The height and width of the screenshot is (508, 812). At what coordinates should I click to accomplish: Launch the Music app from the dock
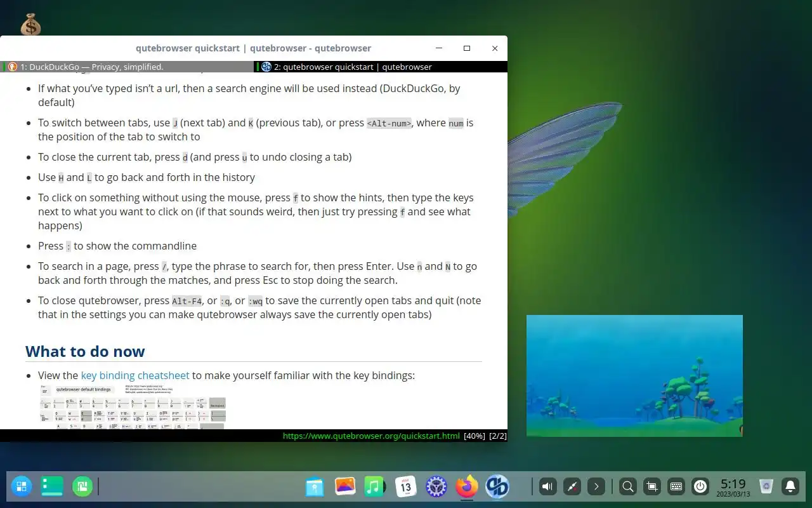[x=375, y=487]
